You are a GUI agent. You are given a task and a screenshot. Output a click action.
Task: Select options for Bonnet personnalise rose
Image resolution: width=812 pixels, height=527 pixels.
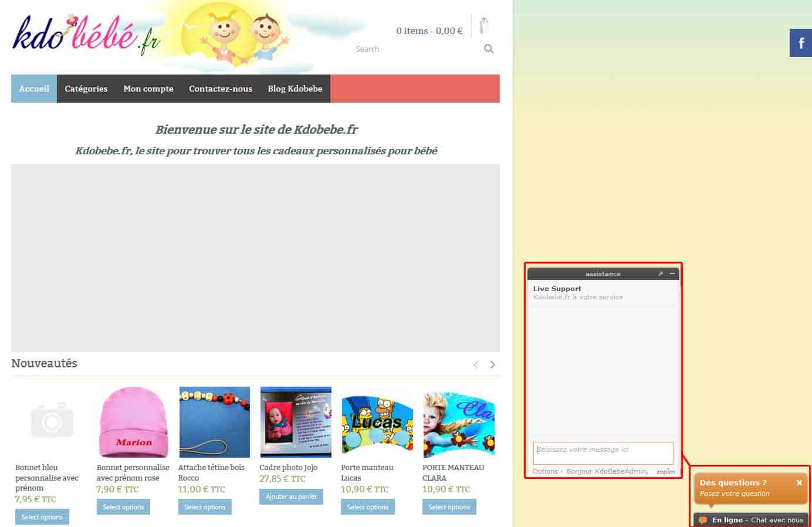coord(123,507)
